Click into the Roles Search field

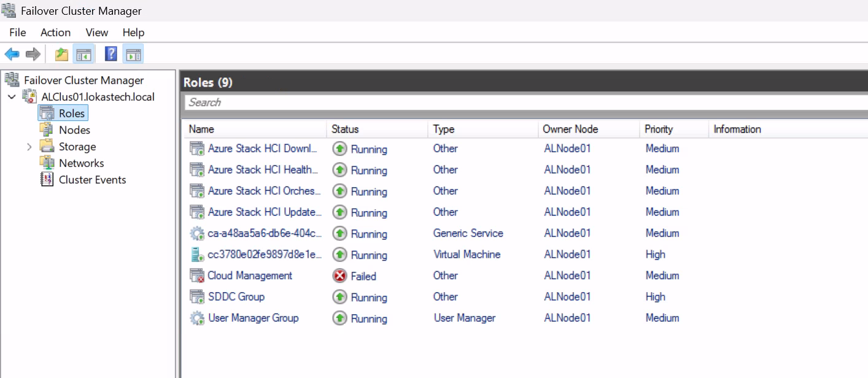[x=526, y=102]
